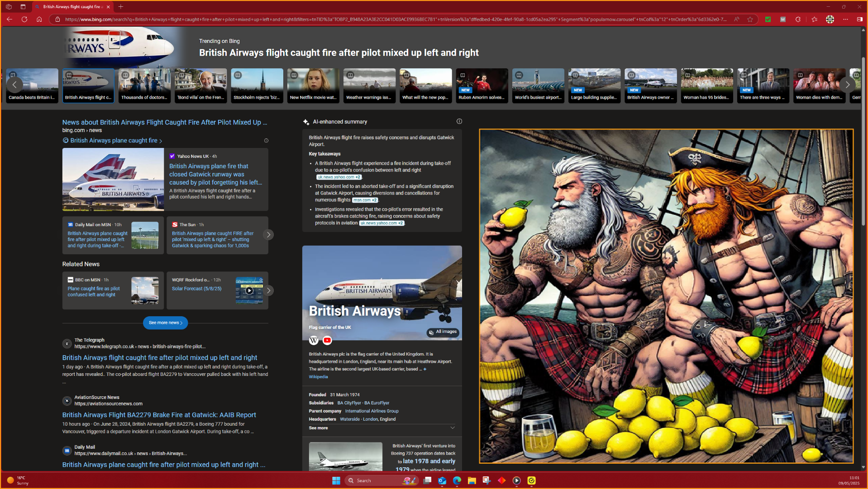The image size is (868, 489).
Task: Open International Airlines Group parent company link
Action: [372, 411]
